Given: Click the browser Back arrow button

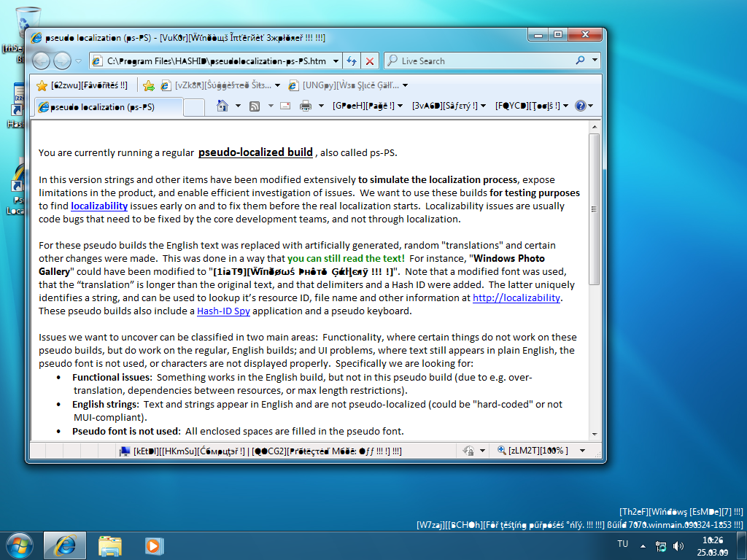Looking at the screenshot, I should coord(42,61).
